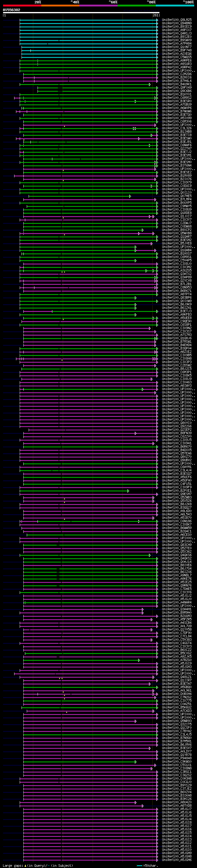
Task: Select label UniRef100_C6AYM1
Action: click(177, 467)
